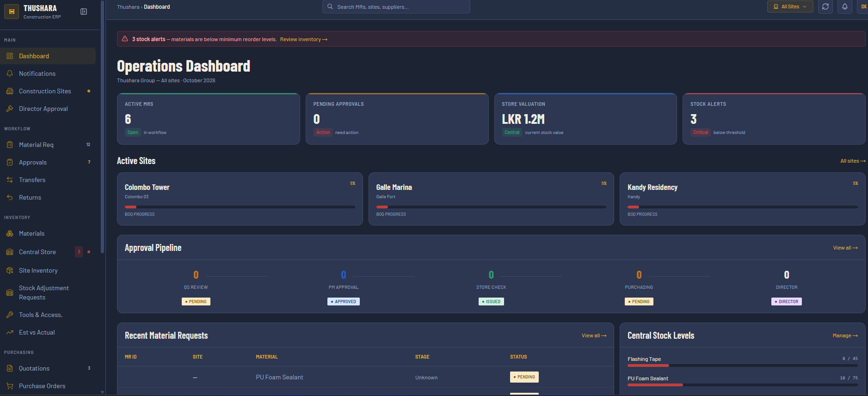This screenshot has width=868, height=396.
Task: Click the sidebar scrollbar
Action: 102,127
